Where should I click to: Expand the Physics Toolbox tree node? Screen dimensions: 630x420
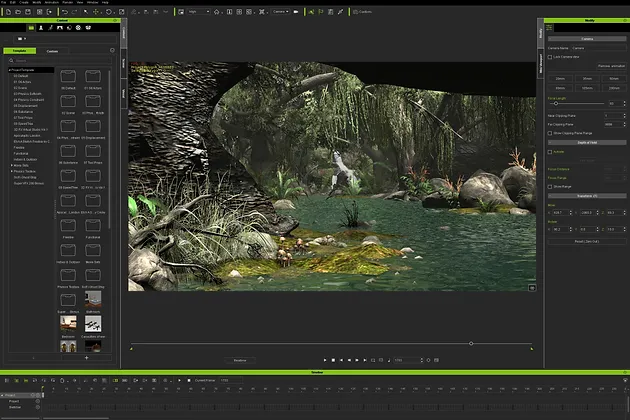(x=11, y=172)
